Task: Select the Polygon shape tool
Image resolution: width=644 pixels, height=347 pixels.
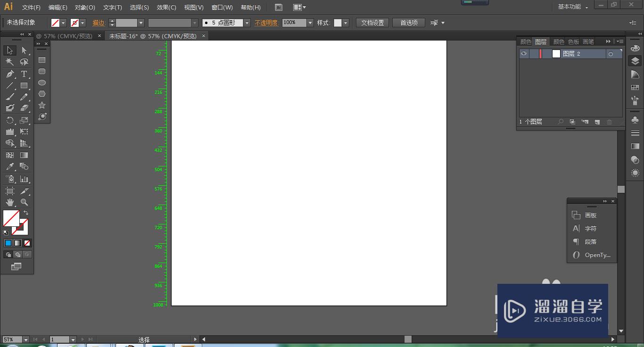Action: (42, 94)
